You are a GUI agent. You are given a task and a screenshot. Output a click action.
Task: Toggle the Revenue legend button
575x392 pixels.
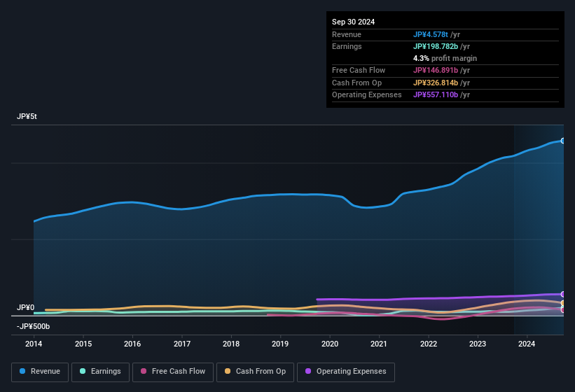40,372
